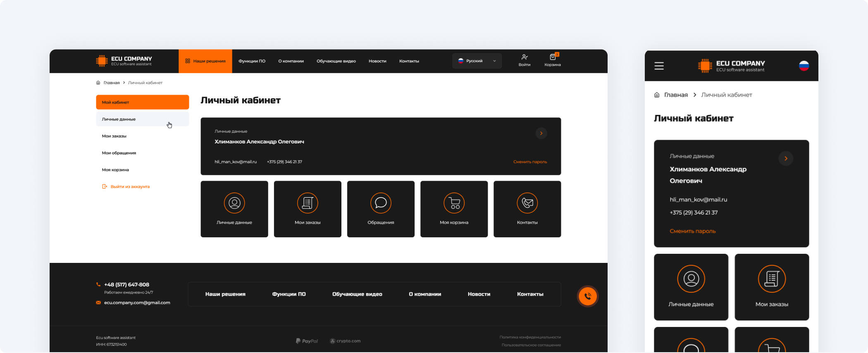Open the Пользовательское соглашение footer link
Viewport: 868px width, 353px height.
532,345
